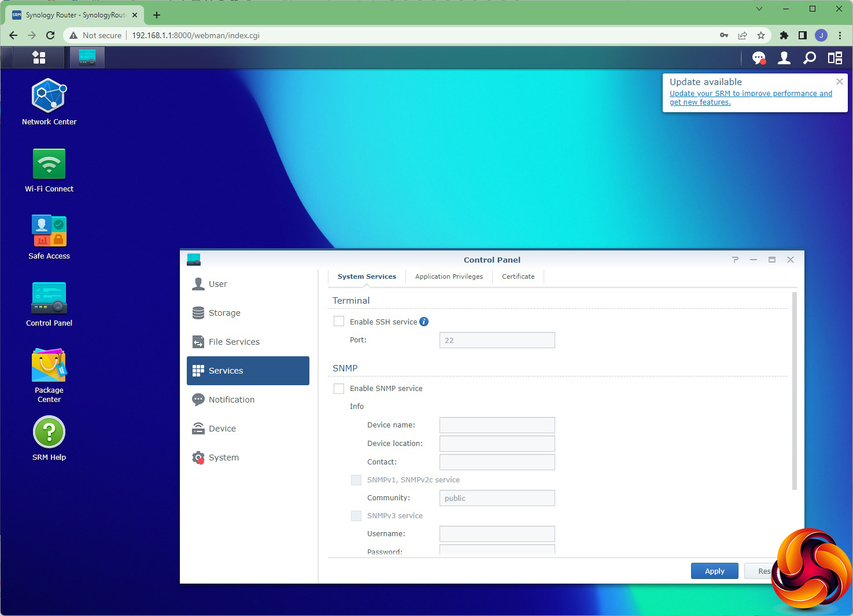Dismiss the Update available notification
853x616 pixels.
tap(840, 82)
